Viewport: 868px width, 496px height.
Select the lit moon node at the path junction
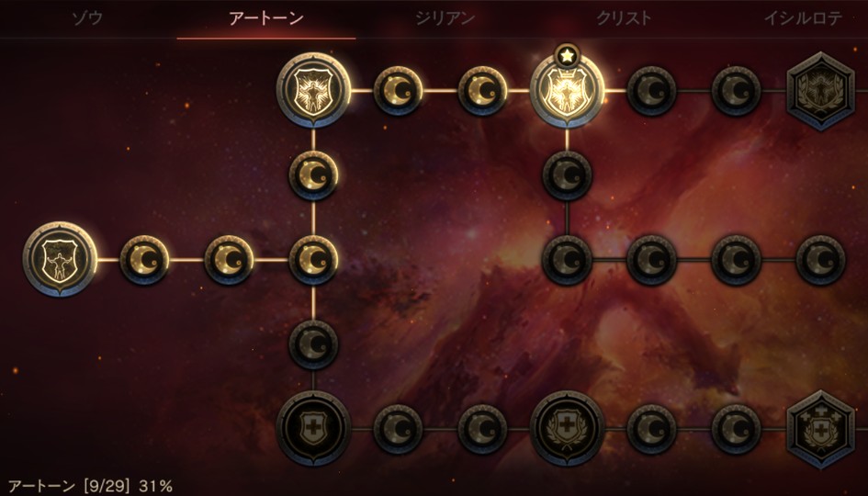tap(313, 260)
